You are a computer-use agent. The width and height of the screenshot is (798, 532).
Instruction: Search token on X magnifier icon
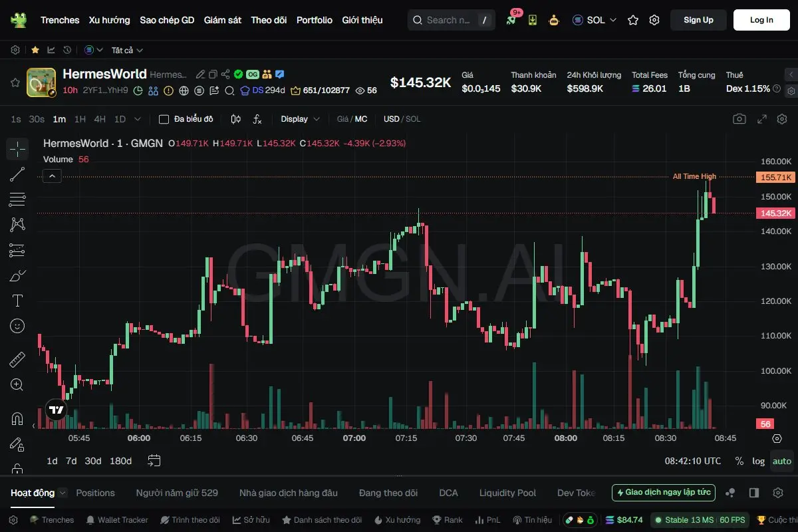(229, 90)
